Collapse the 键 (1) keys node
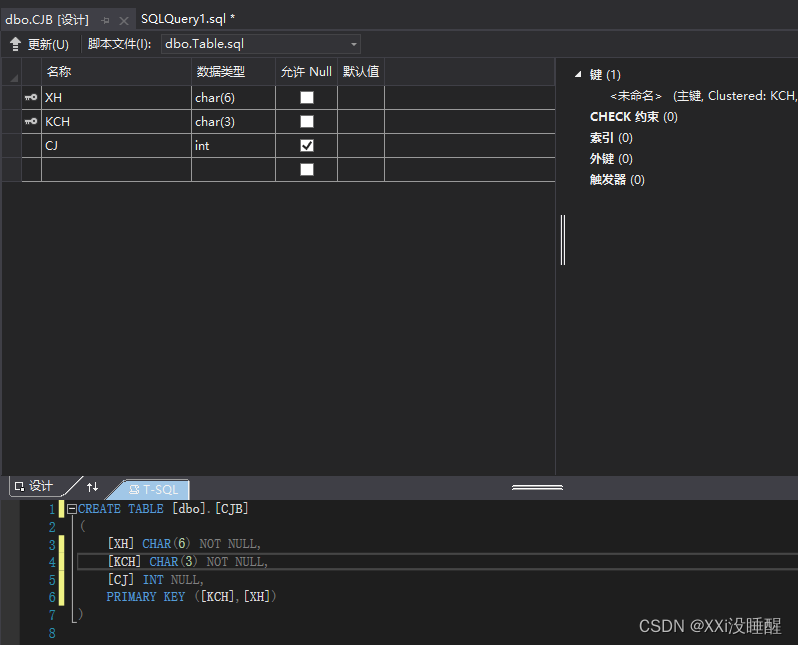The width and height of the screenshot is (798, 645). point(578,74)
